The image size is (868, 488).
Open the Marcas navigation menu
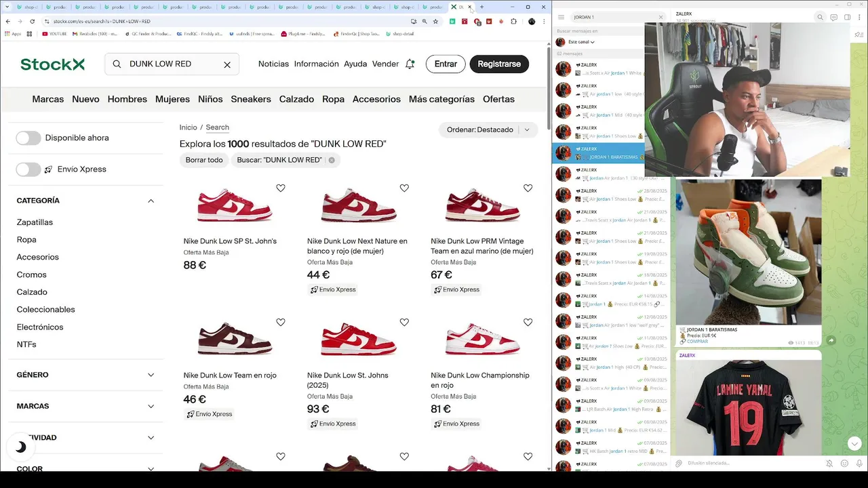pos(48,99)
